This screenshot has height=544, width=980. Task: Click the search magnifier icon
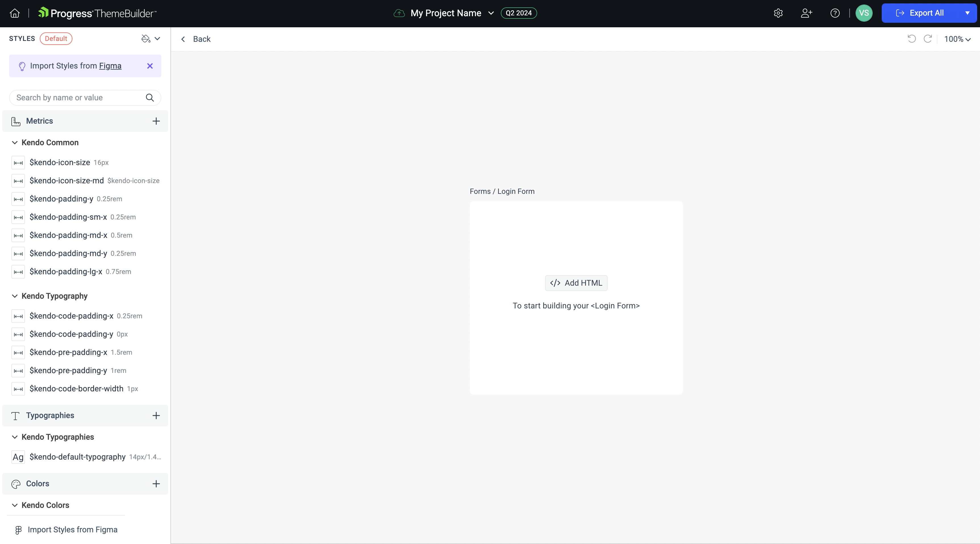[x=150, y=98]
